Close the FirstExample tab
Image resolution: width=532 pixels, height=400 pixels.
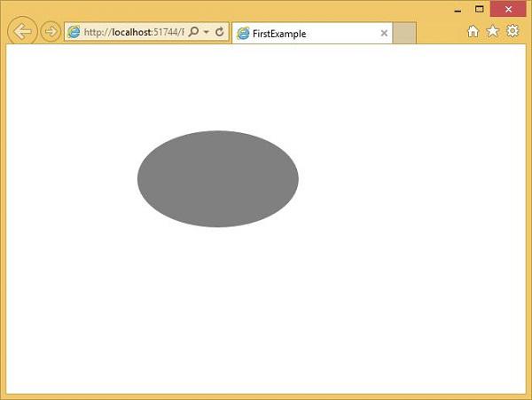(x=384, y=33)
